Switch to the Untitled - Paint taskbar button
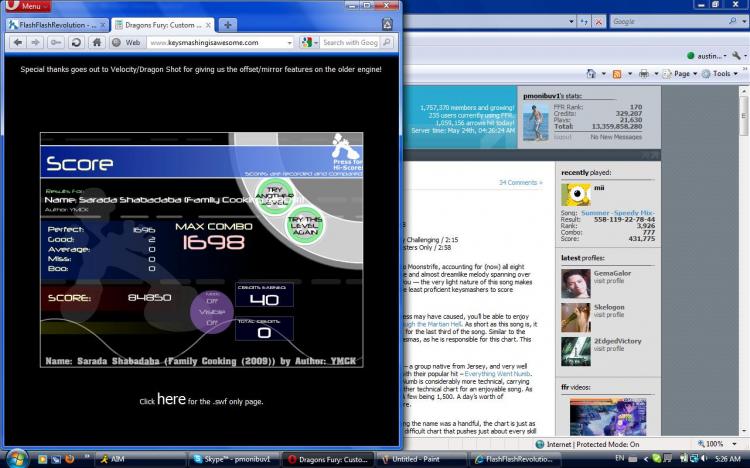750x468 pixels. 421,459
